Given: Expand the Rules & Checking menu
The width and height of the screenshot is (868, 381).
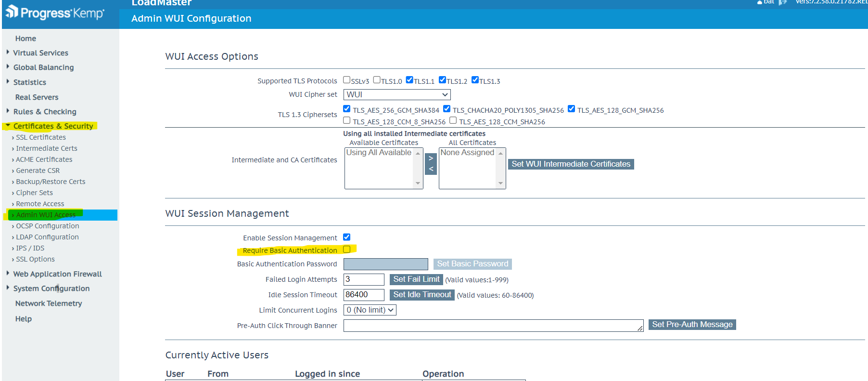Looking at the screenshot, I should [45, 112].
